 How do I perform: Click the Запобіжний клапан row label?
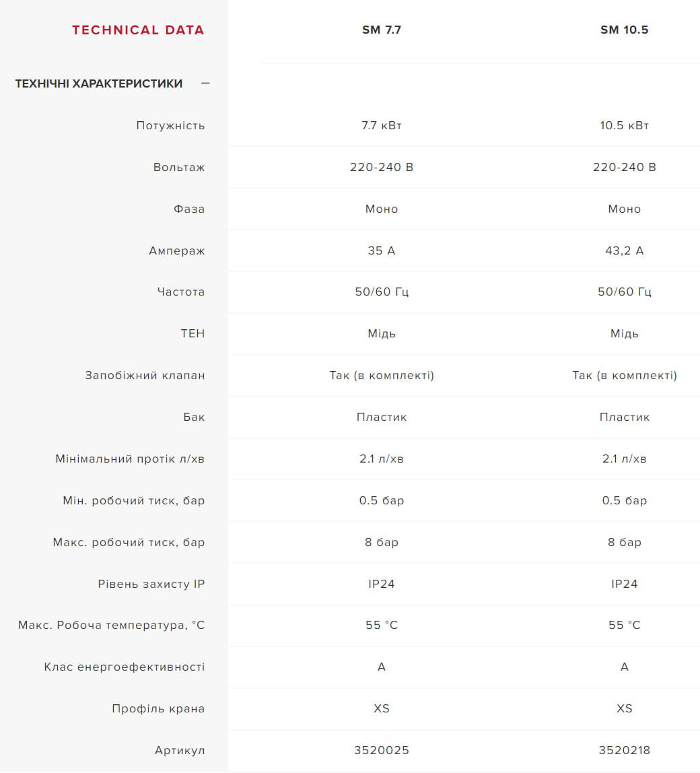pyautogui.click(x=145, y=375)
